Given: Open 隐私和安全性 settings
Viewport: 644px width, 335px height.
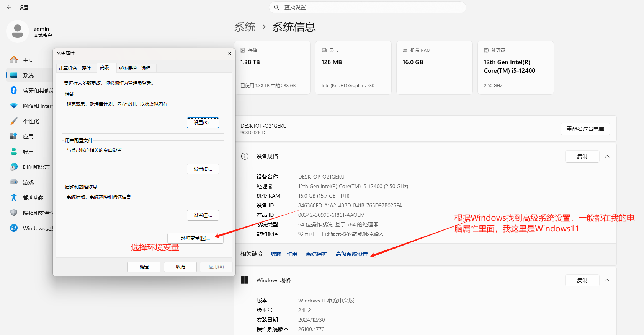Looking at the screenshot, I should [x=29, y=213].
